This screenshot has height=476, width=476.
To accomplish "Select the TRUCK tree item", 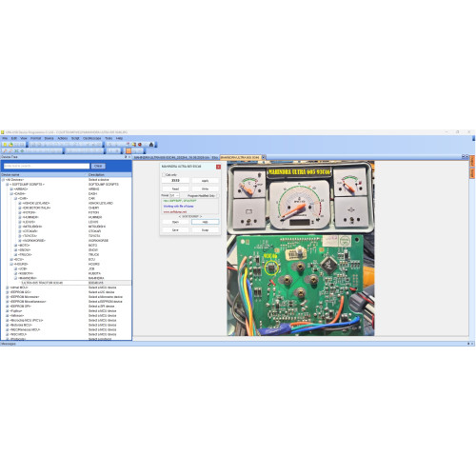I will (x=25, y=254).
